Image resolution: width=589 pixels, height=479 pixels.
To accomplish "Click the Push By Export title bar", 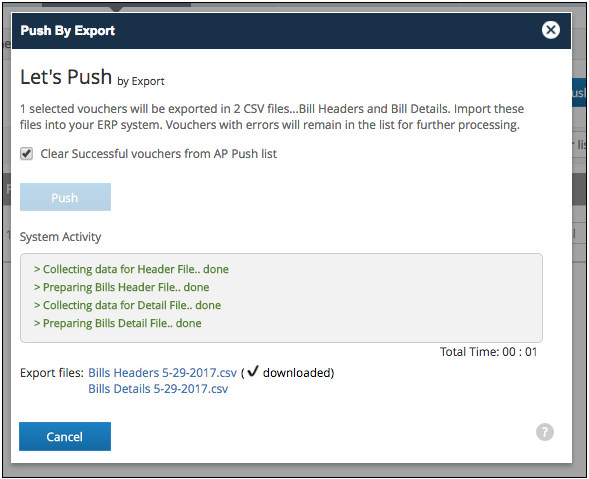I will [291, 30].
